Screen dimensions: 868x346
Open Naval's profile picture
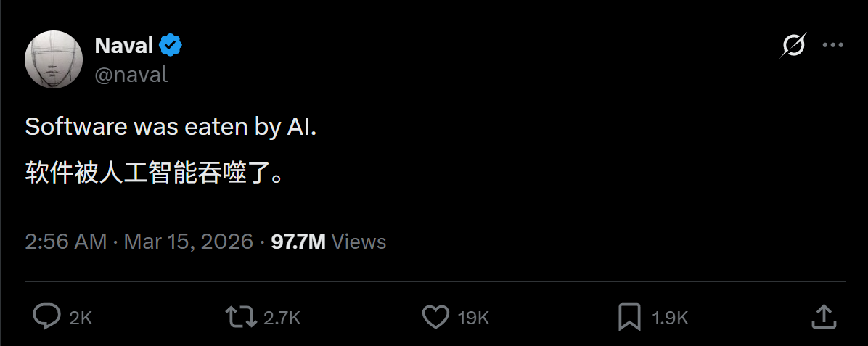[x=54, y=59]
